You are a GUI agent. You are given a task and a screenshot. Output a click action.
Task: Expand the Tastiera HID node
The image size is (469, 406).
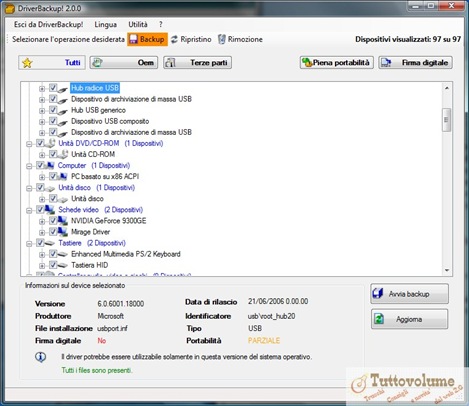[42, 266]
